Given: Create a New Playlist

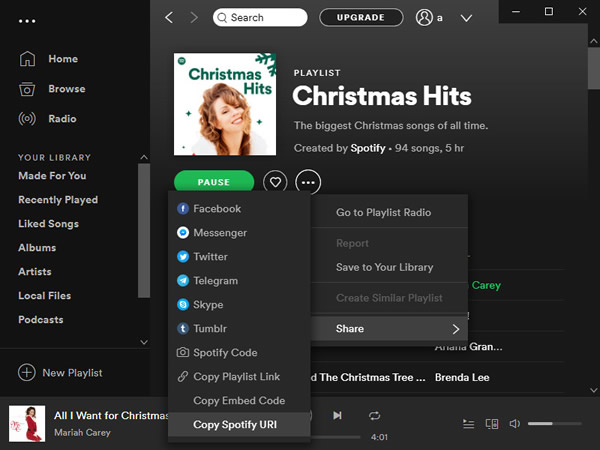Looking at the screenshot, I should point(60,373).
